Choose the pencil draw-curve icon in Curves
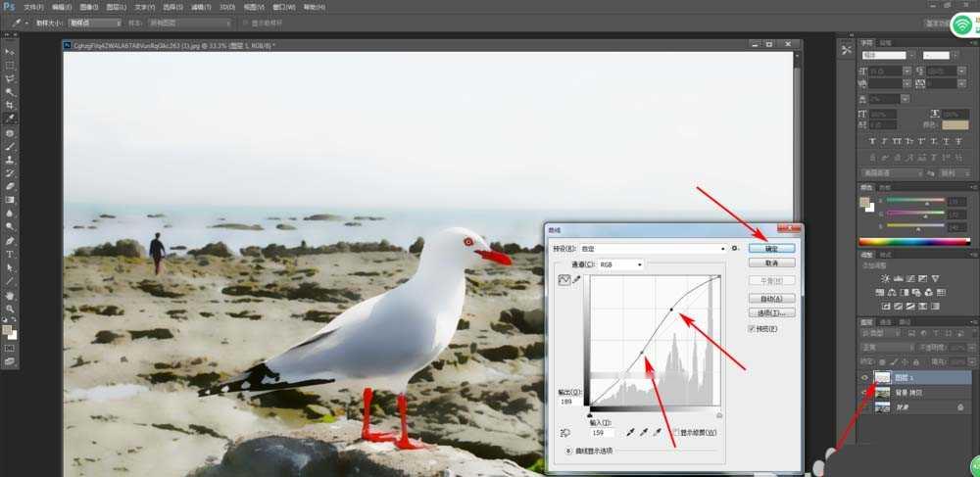 (x=576, y=280)
